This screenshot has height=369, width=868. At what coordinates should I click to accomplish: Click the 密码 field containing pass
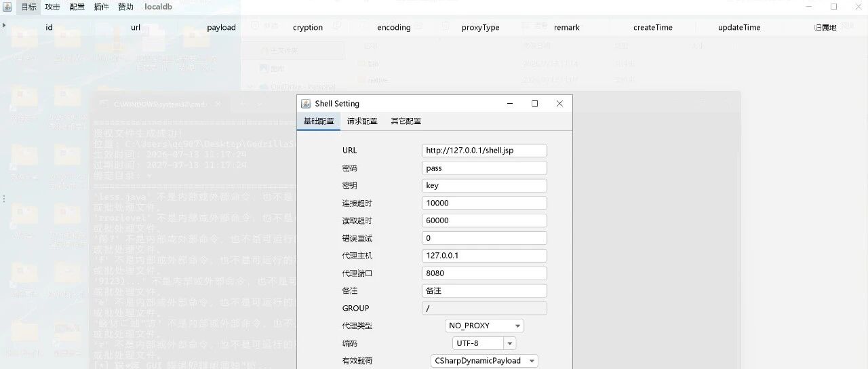[484, 168]
